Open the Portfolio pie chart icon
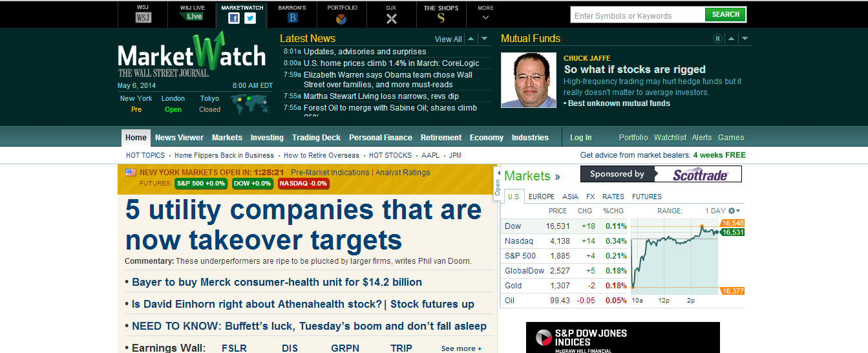Screen dimensions: 868x353 click(x=341, y=19)
